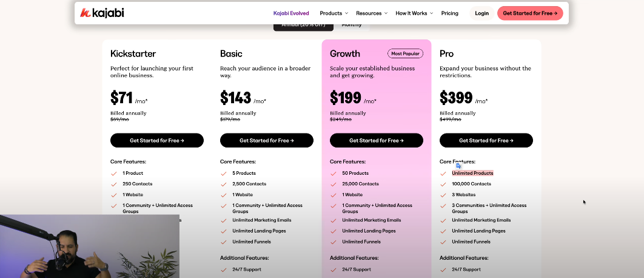
Task: Click the translate icon near Pro Core Features
Action: tap(458, 165)
